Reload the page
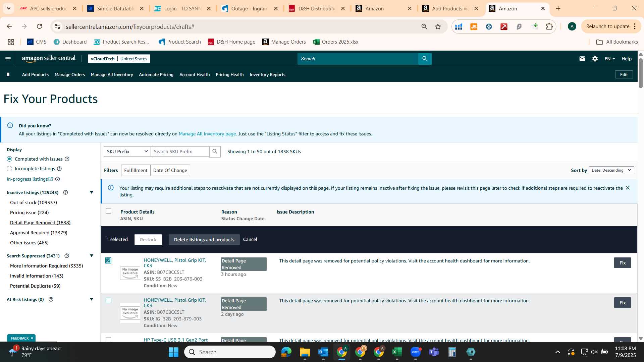This screenshot has width=644, height=362. [39, 26]
